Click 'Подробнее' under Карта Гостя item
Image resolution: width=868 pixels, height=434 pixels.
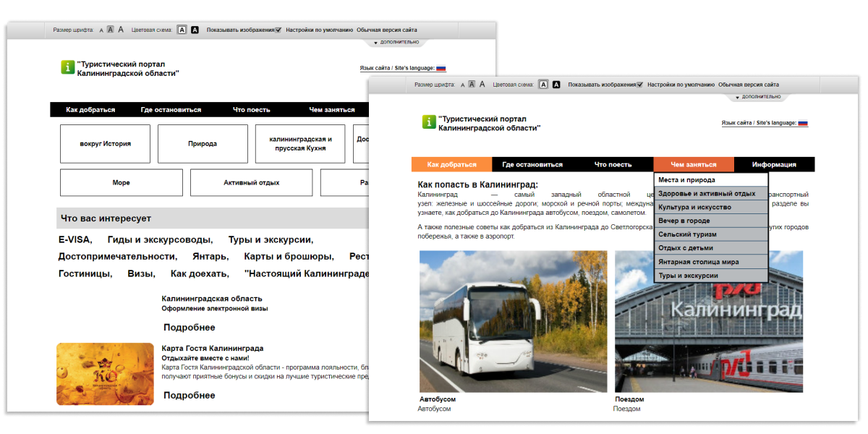pyautogui.click(x=189, y=396)
